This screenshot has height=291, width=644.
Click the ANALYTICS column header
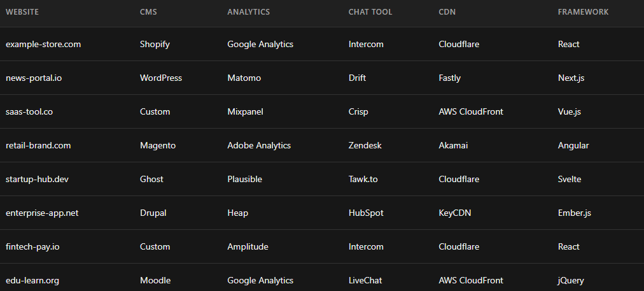click(248, 12)
